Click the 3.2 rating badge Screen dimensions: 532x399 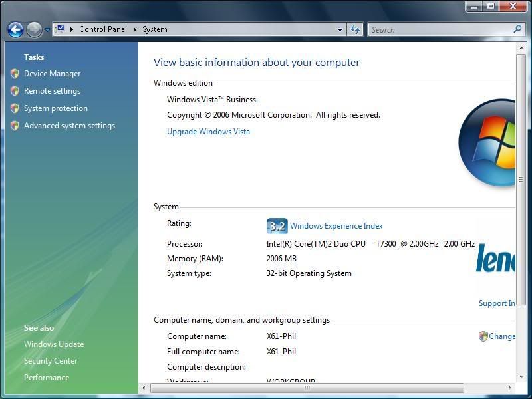[277, 226]
